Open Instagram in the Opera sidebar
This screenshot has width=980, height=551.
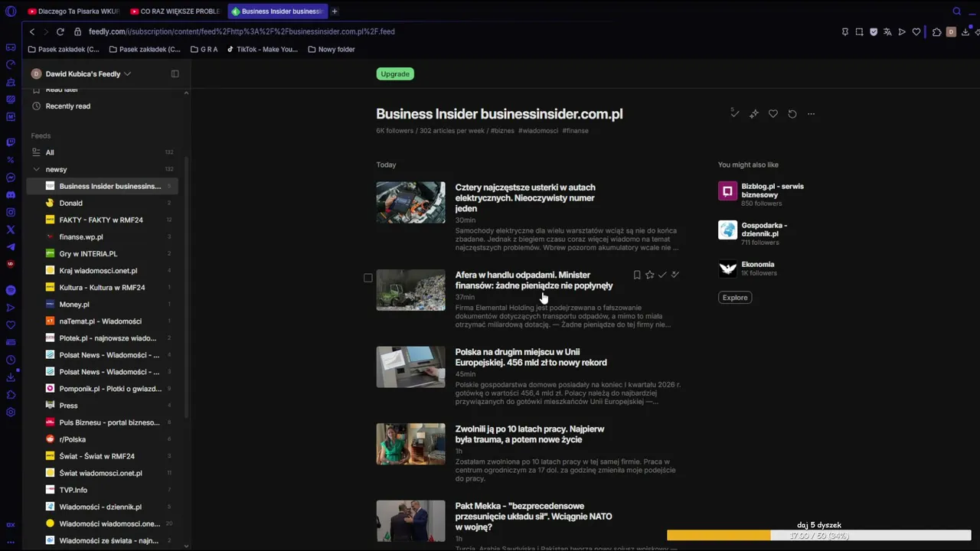(11, 212)
